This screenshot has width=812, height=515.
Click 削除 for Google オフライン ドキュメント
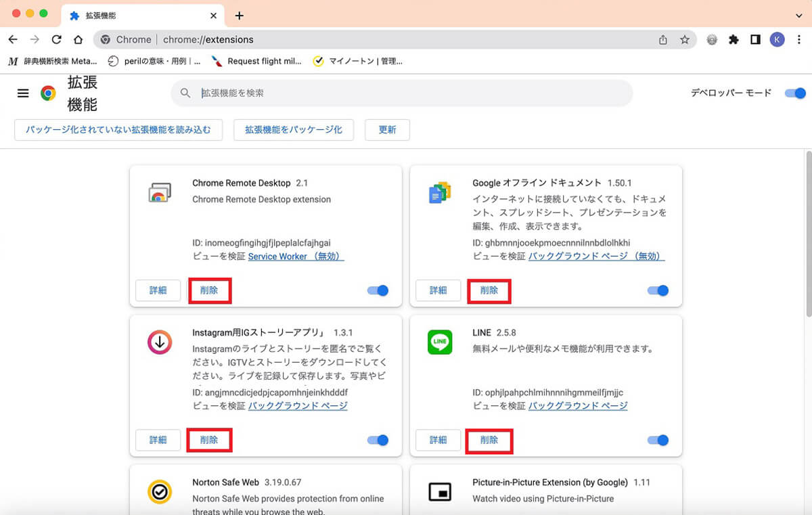pyautogui.click(x=489, y=290)
